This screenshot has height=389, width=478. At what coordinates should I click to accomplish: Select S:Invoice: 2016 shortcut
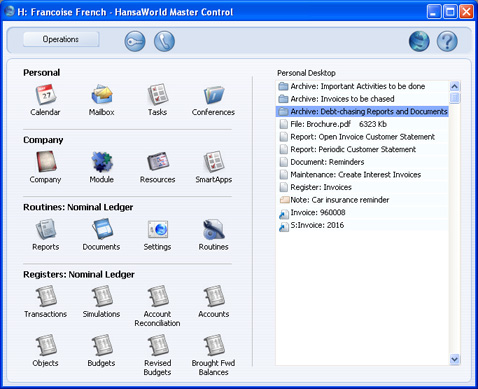point(363,225)
